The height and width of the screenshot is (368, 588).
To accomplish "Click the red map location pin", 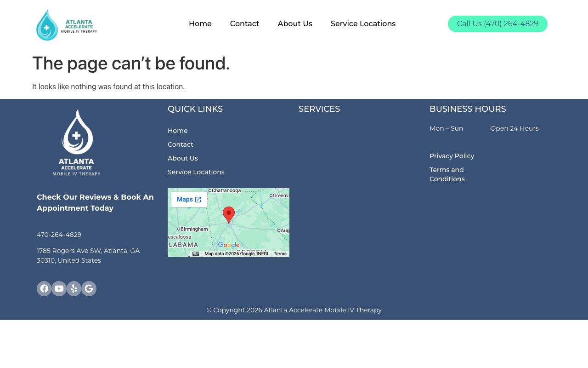I will click(229, 214).
